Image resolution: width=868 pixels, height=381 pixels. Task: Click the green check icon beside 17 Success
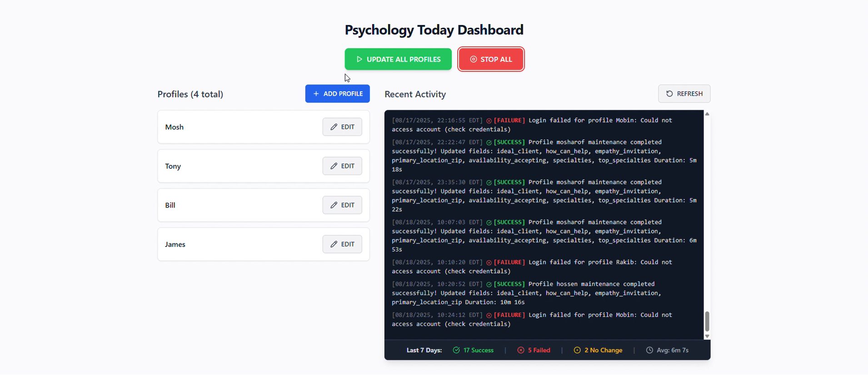456,350
